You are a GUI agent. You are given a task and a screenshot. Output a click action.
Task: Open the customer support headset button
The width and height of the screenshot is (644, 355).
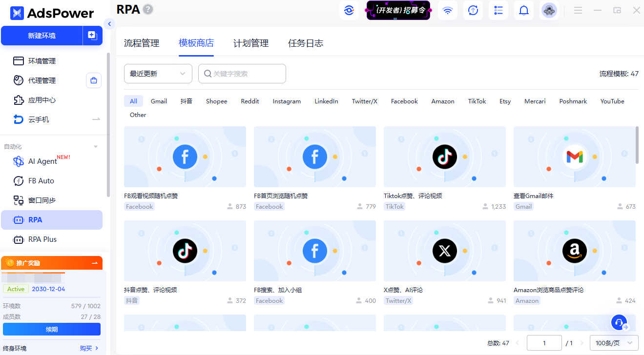pos(619,322)
